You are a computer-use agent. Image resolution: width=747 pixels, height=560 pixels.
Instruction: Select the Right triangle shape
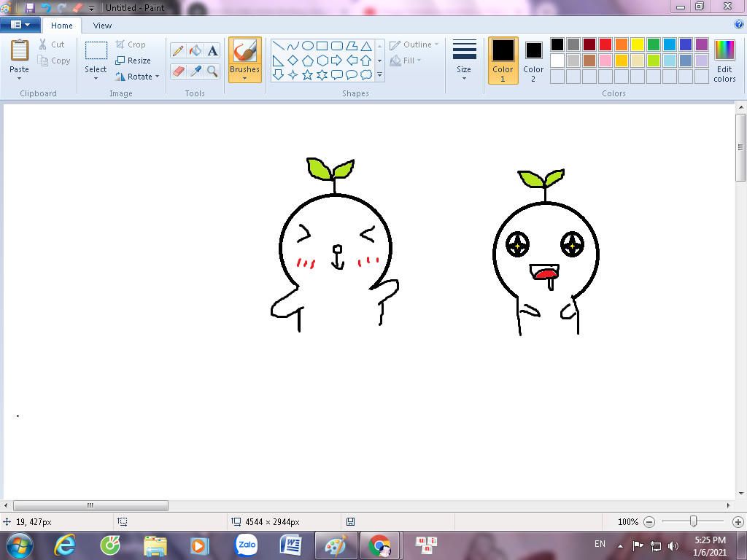(279, 61)
